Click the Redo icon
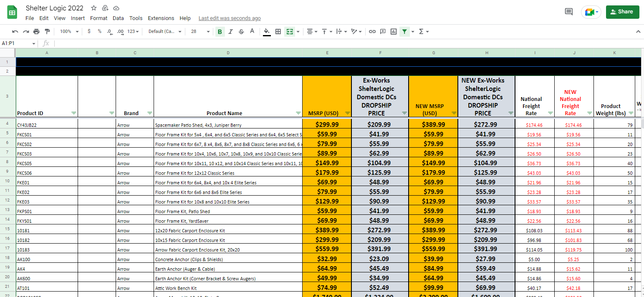This screenshot has height=297, width=644. point(26,31)
